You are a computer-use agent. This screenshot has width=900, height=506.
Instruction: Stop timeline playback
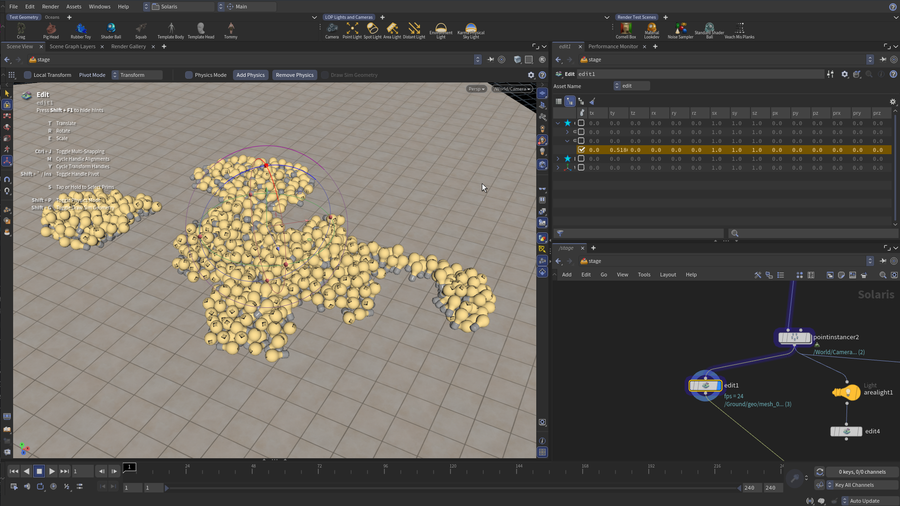pyautogui.click(x=39, y=472)
